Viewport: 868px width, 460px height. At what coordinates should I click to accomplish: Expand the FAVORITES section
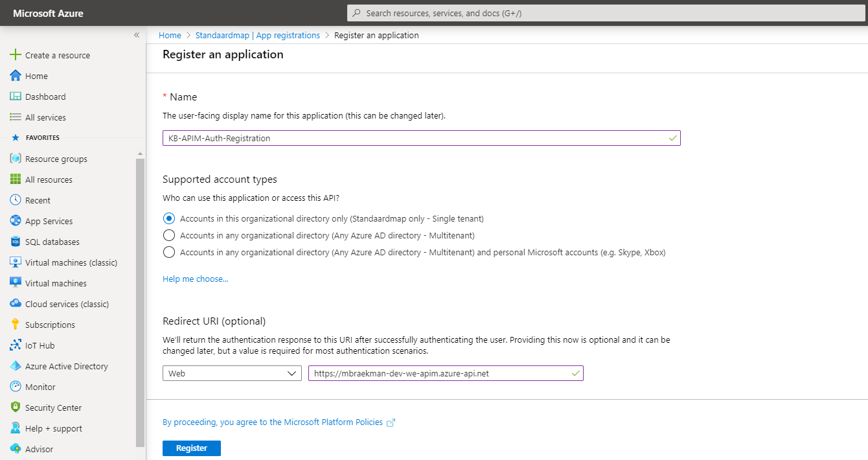pyautogui.click(x=41, y=137)
